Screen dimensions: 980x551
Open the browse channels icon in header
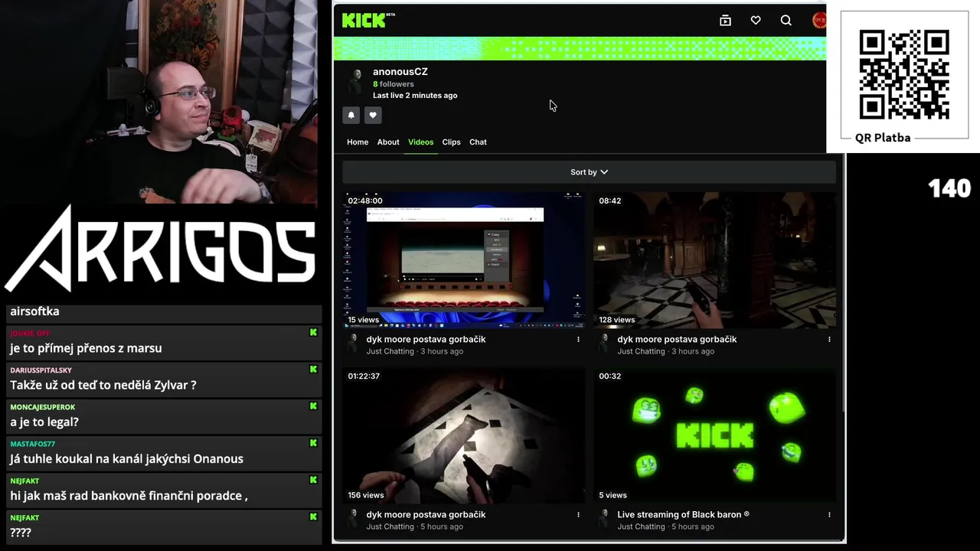tap(725, 21)
